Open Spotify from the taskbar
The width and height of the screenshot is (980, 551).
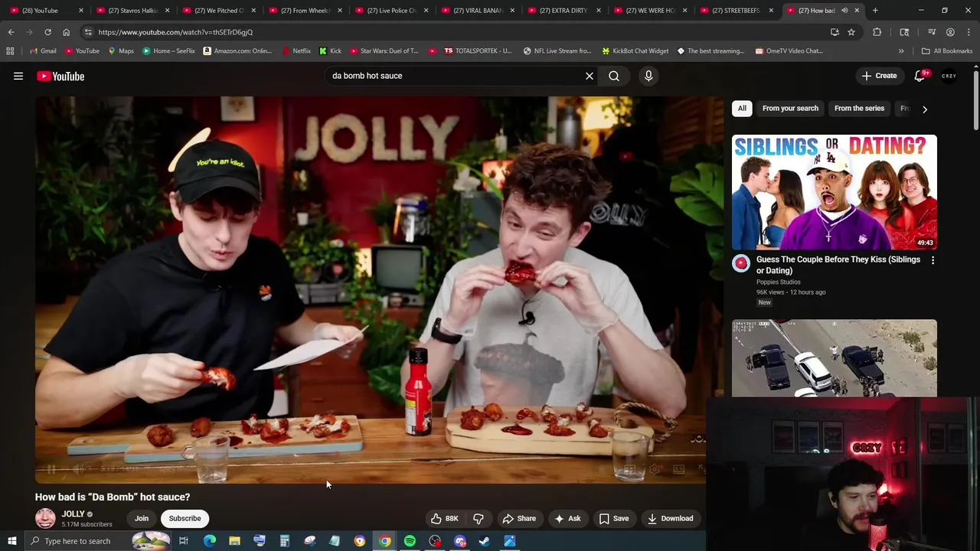[410, 541]
